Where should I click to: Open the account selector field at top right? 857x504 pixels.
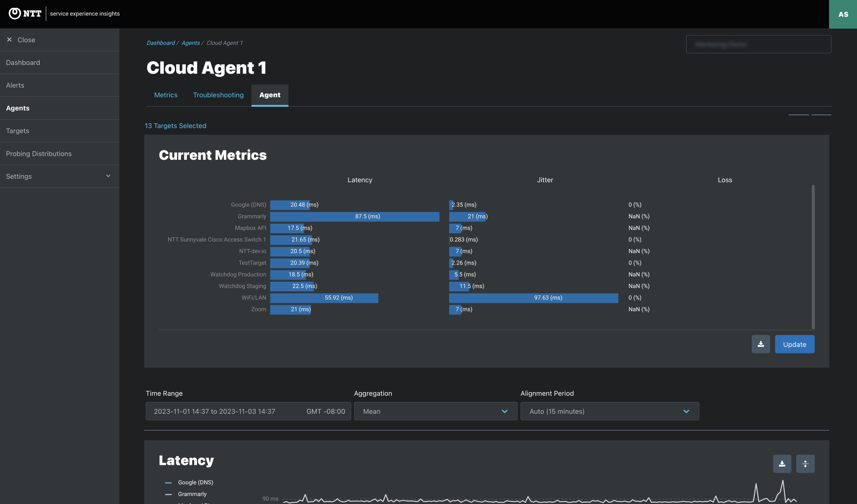758,44
